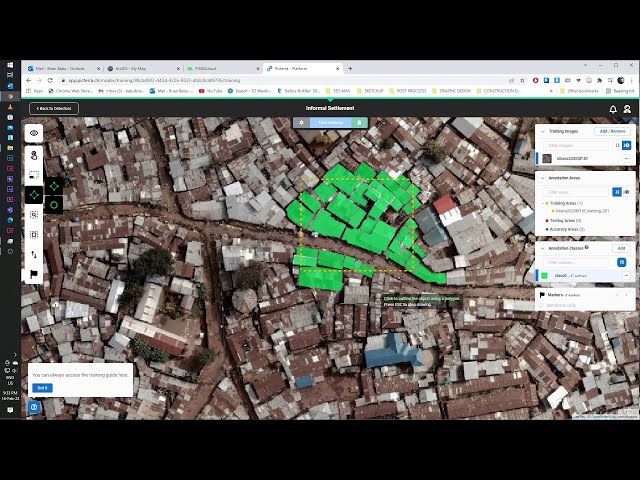This screenshot has width=640, height=480.
Task: Dismiss guide tip with Got it button
Action: coord(42,388)
